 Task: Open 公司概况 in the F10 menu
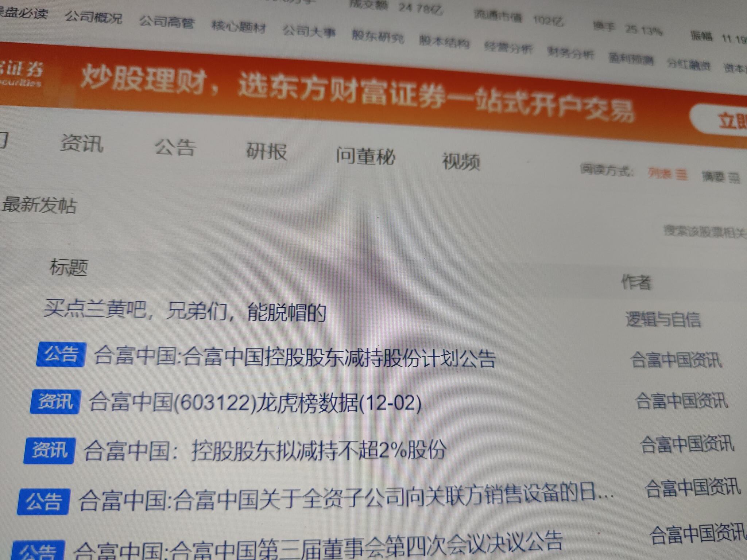(94, 17)
